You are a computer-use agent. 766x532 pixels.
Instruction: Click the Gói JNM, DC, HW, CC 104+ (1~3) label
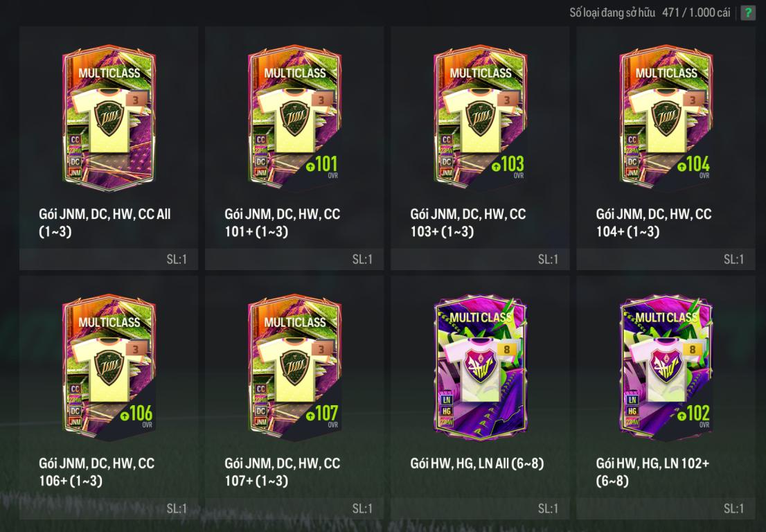654,222
